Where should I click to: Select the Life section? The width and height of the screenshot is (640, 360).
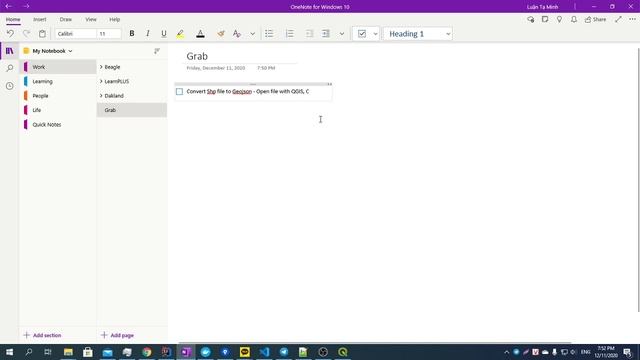pos(58,110)
